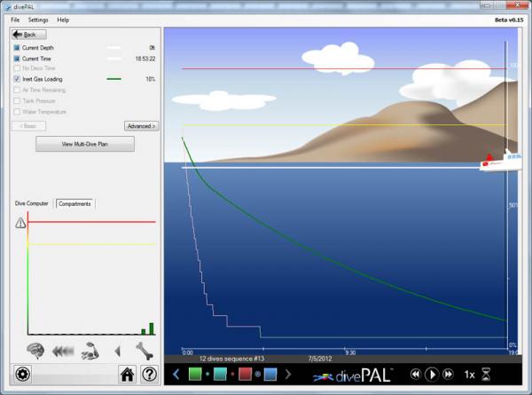532x395 pixels.
Task: Open the Settings menu
Action: pyautogui.click(x=38, y=20)
